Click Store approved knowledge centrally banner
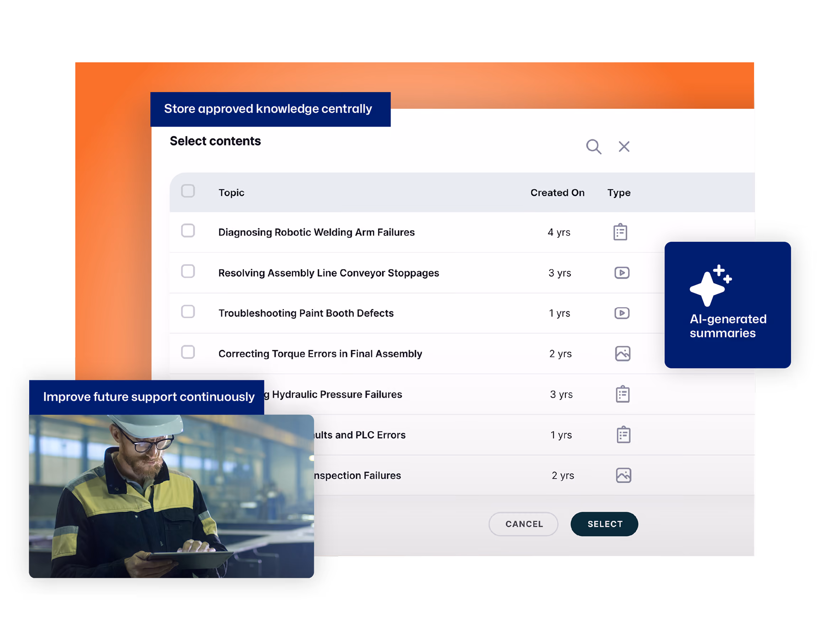This screenshot has width=840, height=630. tap(270, 109)
